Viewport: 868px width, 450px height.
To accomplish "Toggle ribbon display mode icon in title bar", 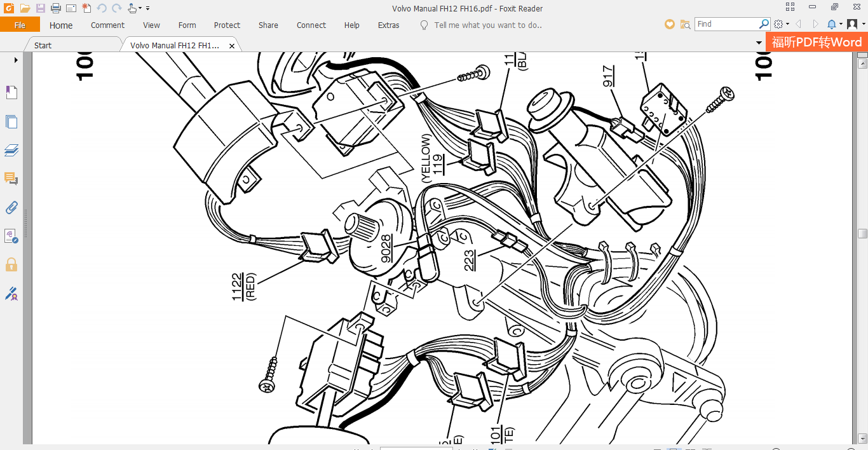I will [790, 7].
